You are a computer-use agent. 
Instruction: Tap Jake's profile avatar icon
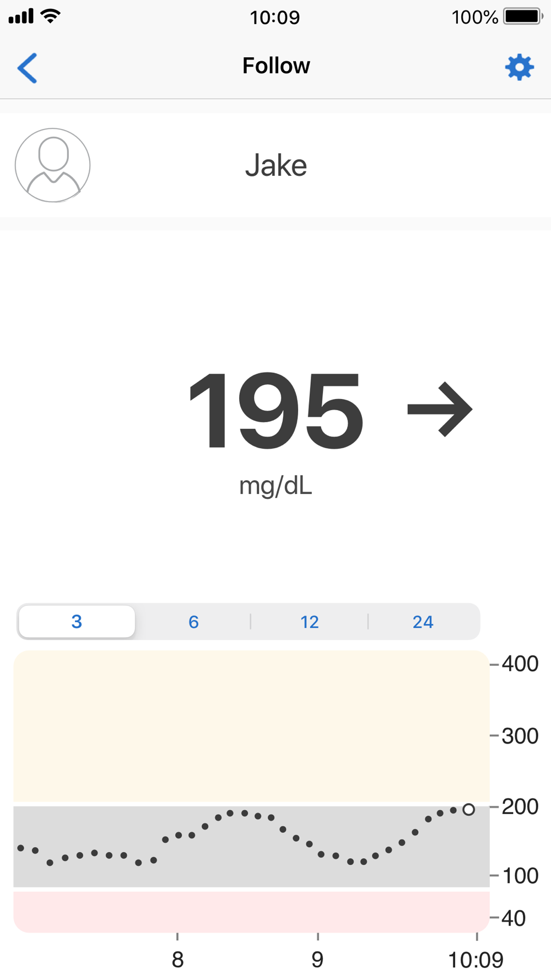click(x=53, y=165)
